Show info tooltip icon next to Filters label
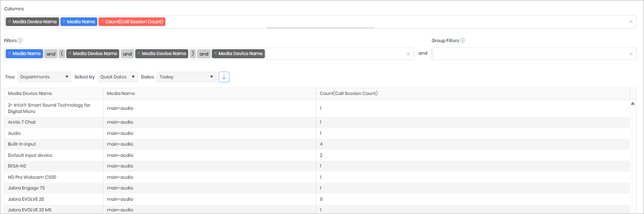Viewport: 644px width, 214px height. click(x=20, y=40)
